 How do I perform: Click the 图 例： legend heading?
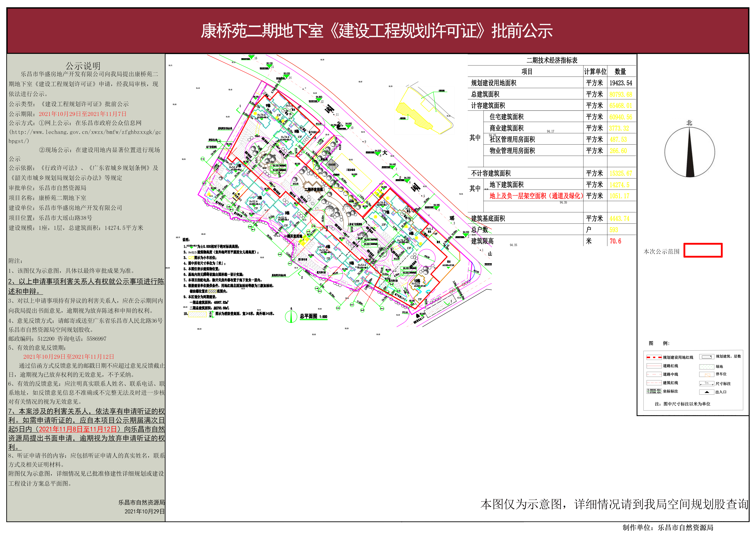659,343
